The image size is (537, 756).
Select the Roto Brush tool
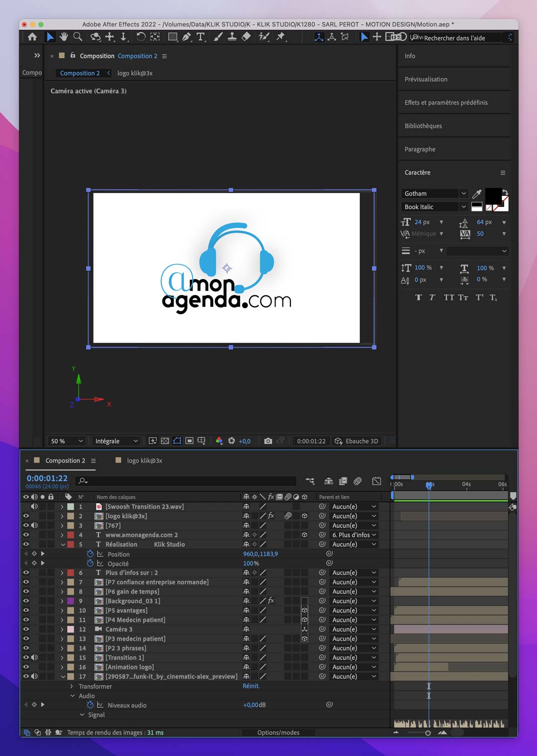264,37
